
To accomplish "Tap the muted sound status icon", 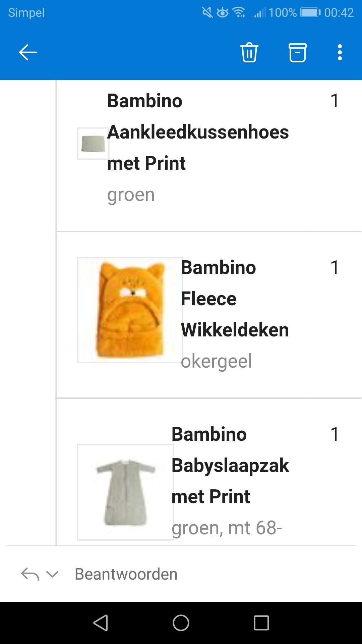I will (207, 13).
